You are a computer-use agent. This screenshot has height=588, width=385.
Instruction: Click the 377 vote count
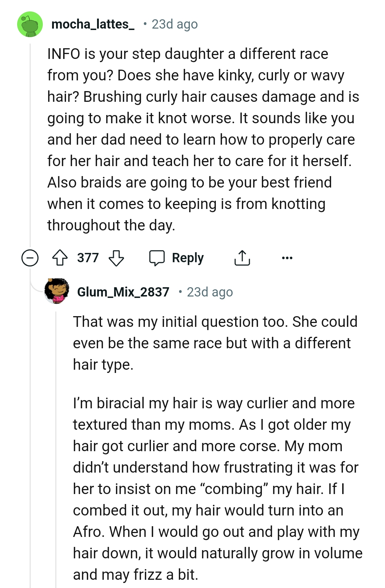[88, 257]
